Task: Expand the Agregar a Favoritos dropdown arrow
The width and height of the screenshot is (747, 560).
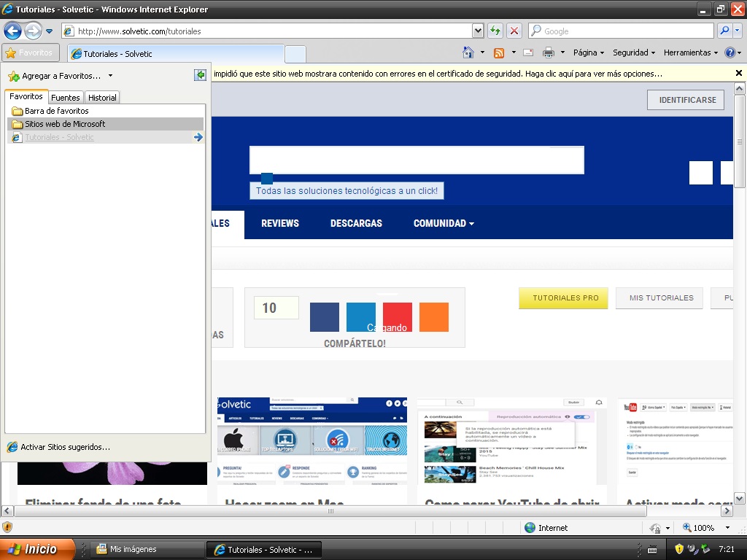Action: click(x=111, y=76)
